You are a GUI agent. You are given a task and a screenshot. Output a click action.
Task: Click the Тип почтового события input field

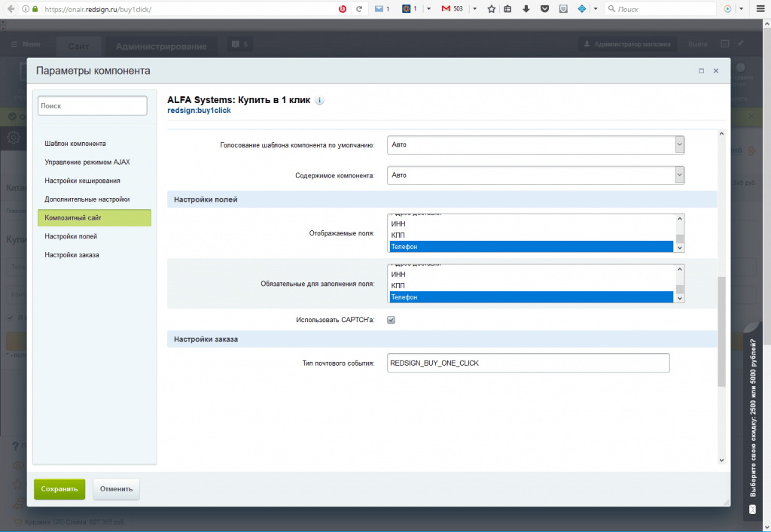pos(528,363)
